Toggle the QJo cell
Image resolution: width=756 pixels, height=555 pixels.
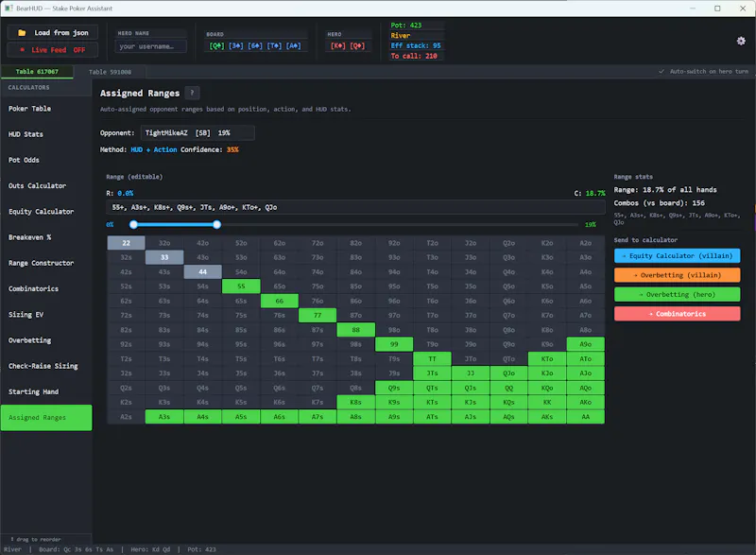pyautogui.click(x=508, y=373)
